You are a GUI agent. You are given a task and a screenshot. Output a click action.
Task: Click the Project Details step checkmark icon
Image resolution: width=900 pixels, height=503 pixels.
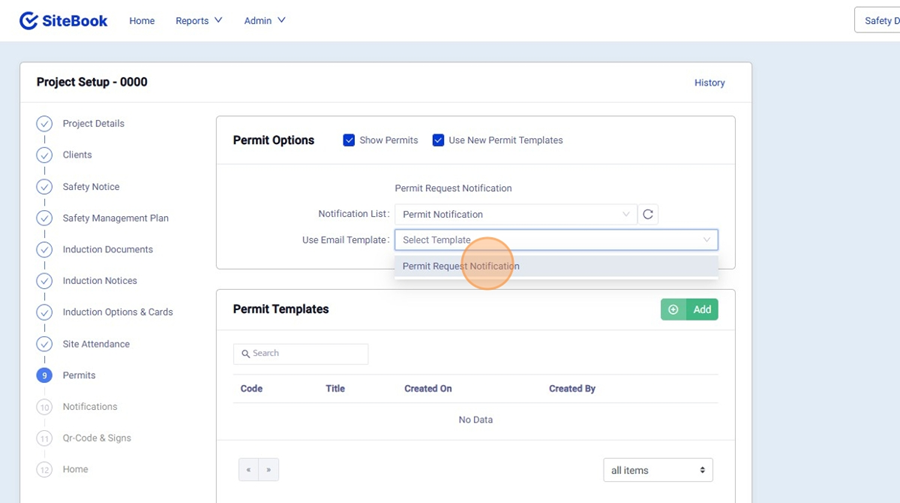[44, 124]
